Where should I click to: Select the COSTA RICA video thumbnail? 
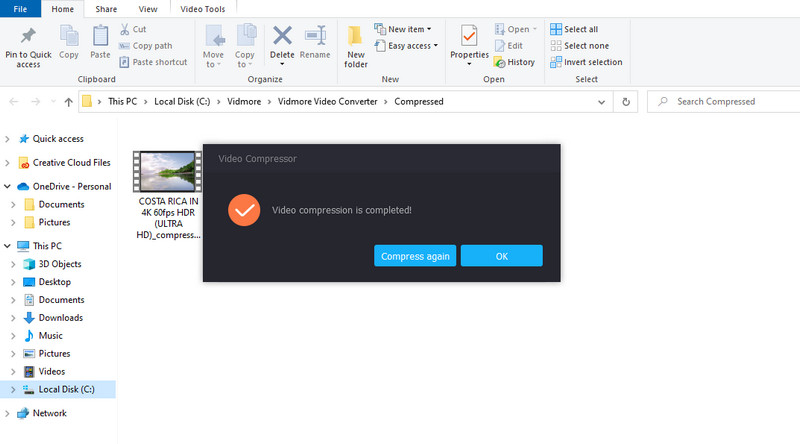pyautogui.click(x=168, y=171)
